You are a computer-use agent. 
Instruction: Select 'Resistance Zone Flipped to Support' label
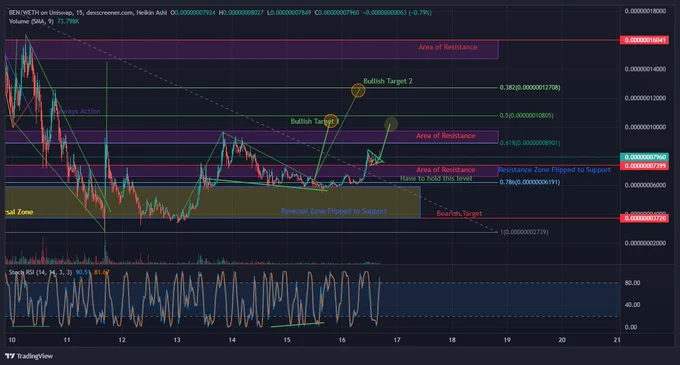pyautogui.click(x=554, y=169)
